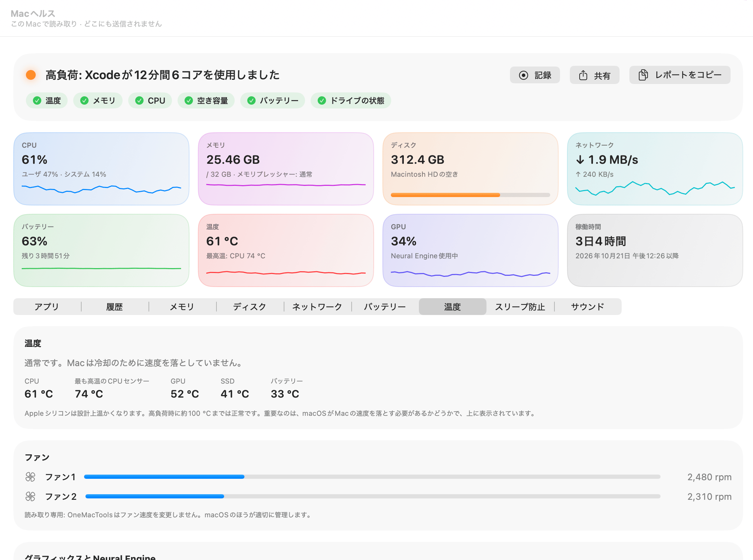This screenshot has height=560, width=753.
Task: Click green checkmark on 温度 status chip
Action: pyautogui.click(x=37, y=101)
